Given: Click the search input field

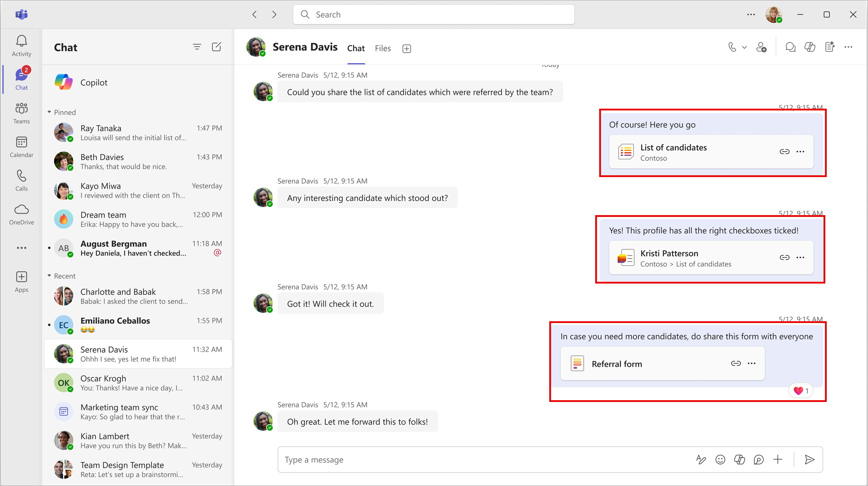Looking at the screenshot, I should pos(434,15).
